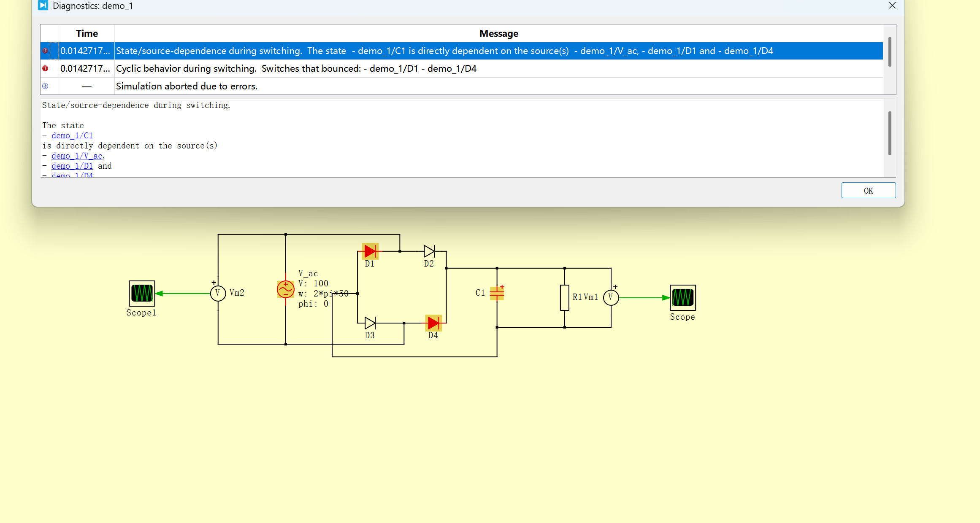
Task: Select the highlighted D4 diode
Action: pyautogui.click(x=433, y=323)
